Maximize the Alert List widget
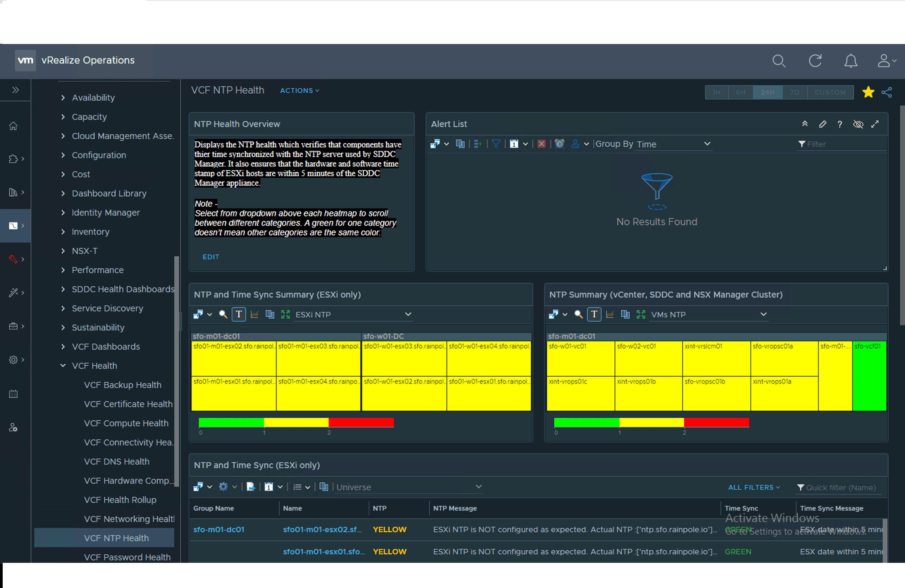The height and width of the screenshot is (588, 905). point(875,124)
